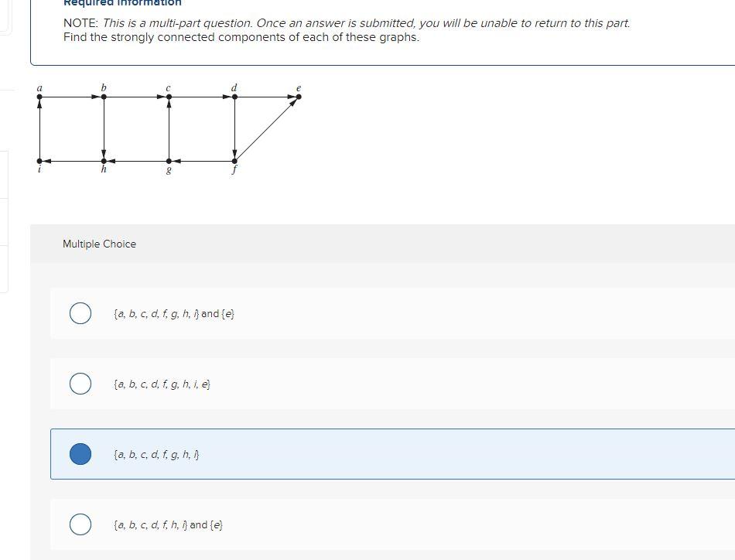Click vertex g in the graph

[168, 160]
